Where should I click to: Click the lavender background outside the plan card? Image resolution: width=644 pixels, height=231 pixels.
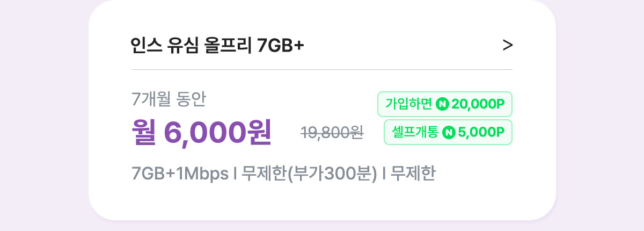point(43,115)
